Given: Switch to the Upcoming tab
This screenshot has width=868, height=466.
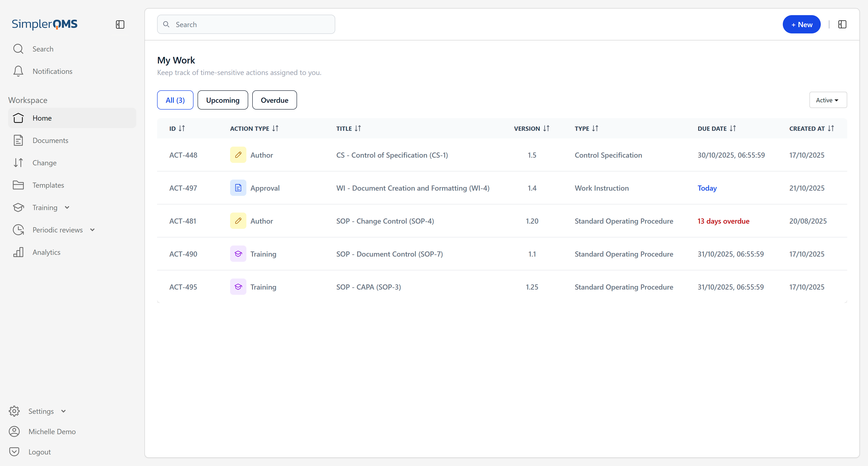Looking at the screenshot, I should (222, 100).
